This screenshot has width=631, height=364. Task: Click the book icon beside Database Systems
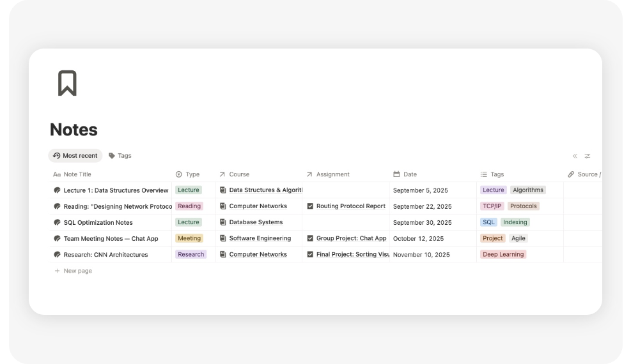[222, 222]
